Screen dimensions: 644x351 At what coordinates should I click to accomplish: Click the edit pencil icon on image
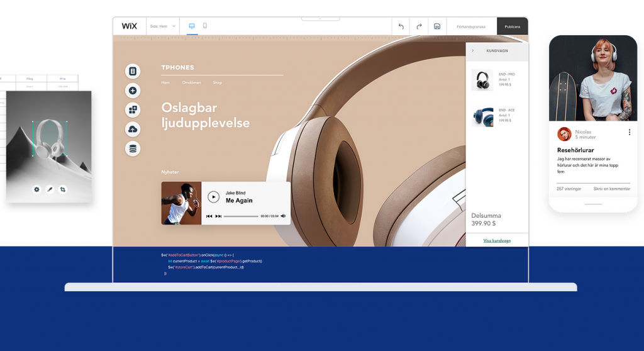click(x=50, y=189)
